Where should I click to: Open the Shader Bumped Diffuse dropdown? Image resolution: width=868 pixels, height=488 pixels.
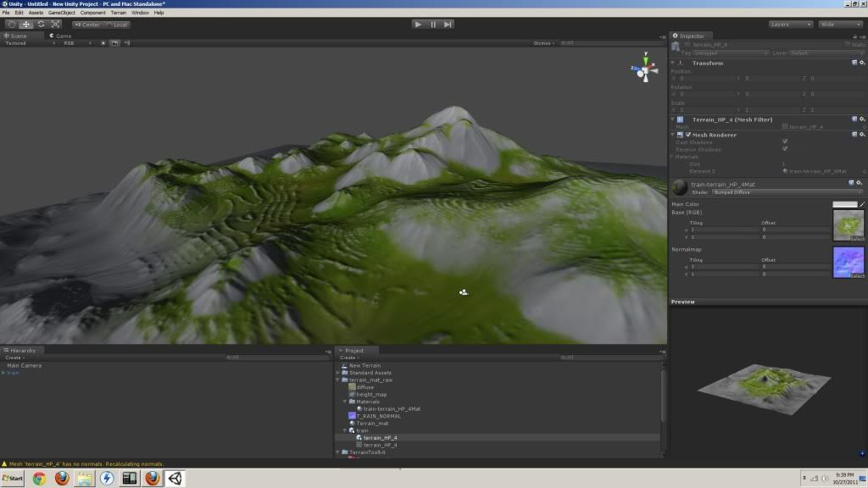coord(787,192)
